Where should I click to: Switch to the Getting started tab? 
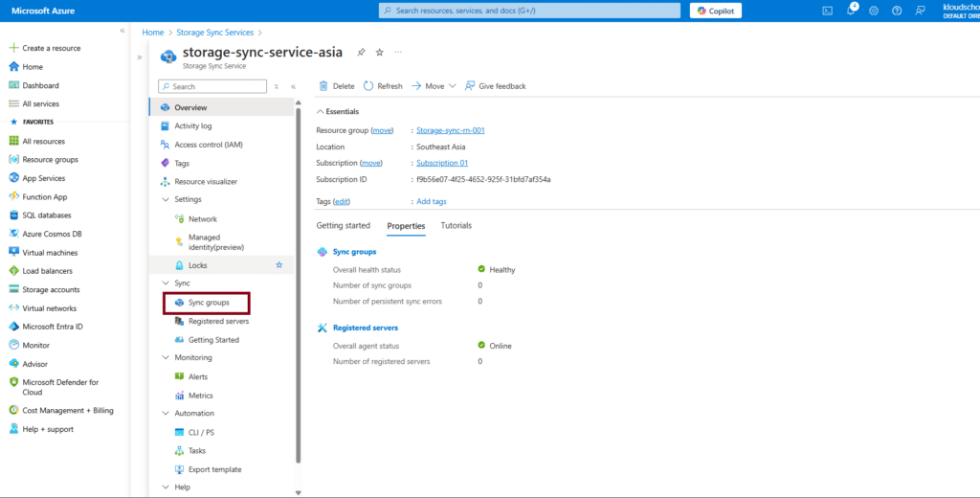click(343, 226)
